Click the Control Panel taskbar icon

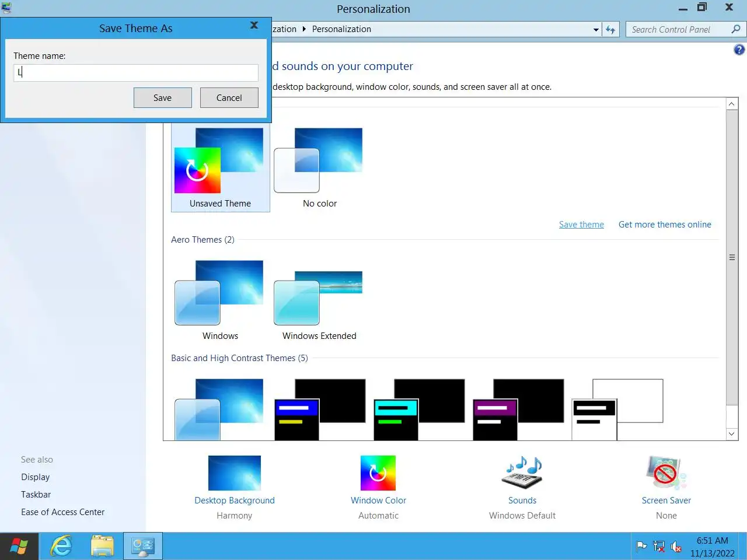pyautogui.click(x=143, y=547)
